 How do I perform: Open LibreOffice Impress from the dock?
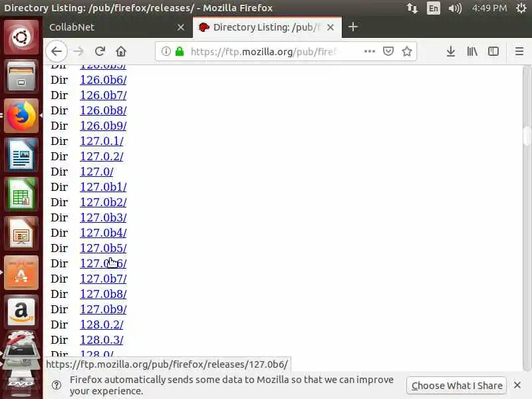pyautogui.click(x=21, y=234)
